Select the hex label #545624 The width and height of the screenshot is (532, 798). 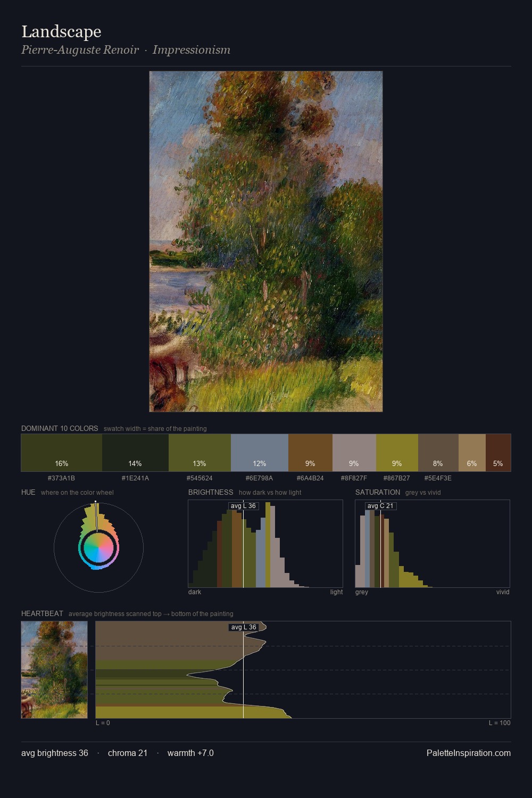click(x=199, y=478)
